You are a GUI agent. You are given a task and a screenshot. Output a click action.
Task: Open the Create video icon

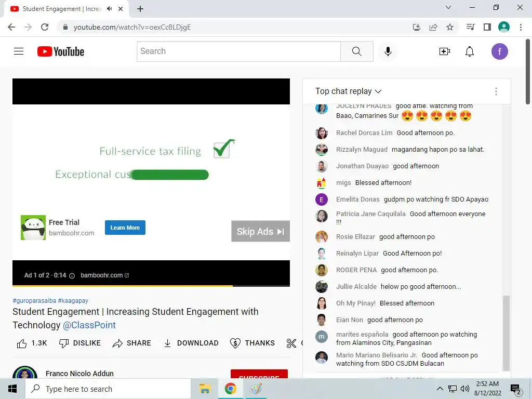[445, 51]
